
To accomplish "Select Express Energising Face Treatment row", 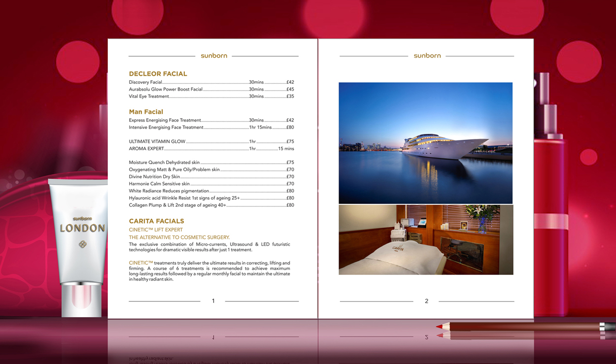I will click(x=211, y=120).
